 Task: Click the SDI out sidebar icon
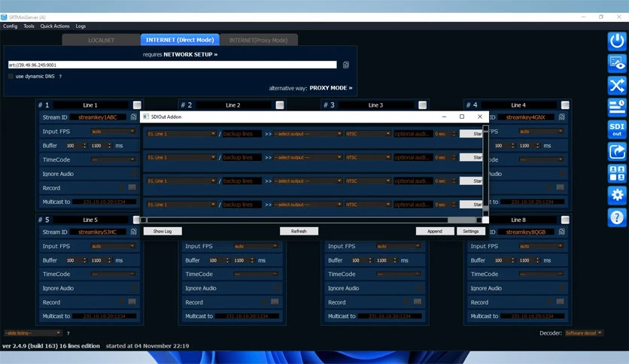[617, 129]
